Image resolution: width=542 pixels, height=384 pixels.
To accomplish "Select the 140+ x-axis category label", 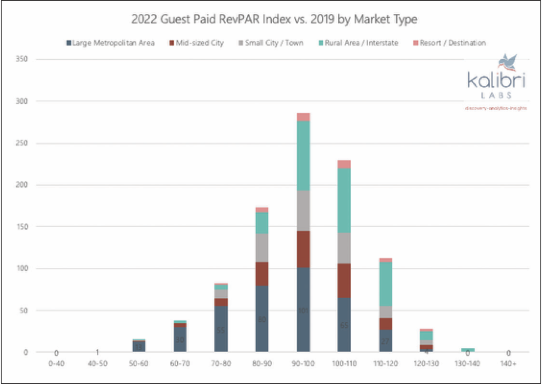I will click(508, 364).
